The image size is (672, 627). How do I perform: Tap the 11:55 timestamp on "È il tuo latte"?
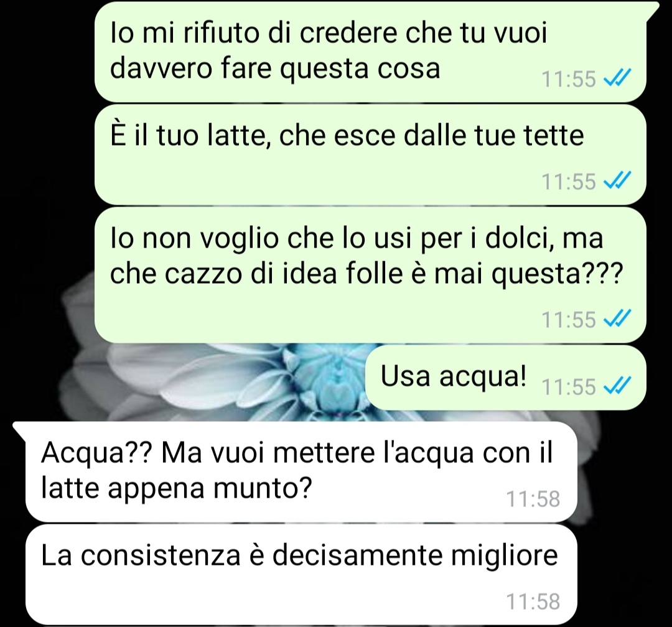pyautogui.click(x=569, y=181)
